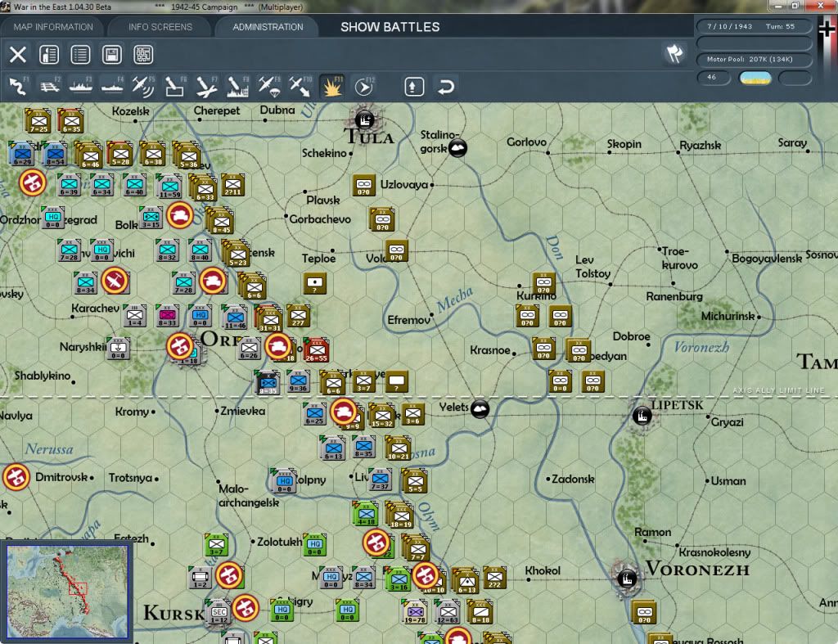Select the 15=32 Soviet stack
The image size is (838, 644).
383,416
